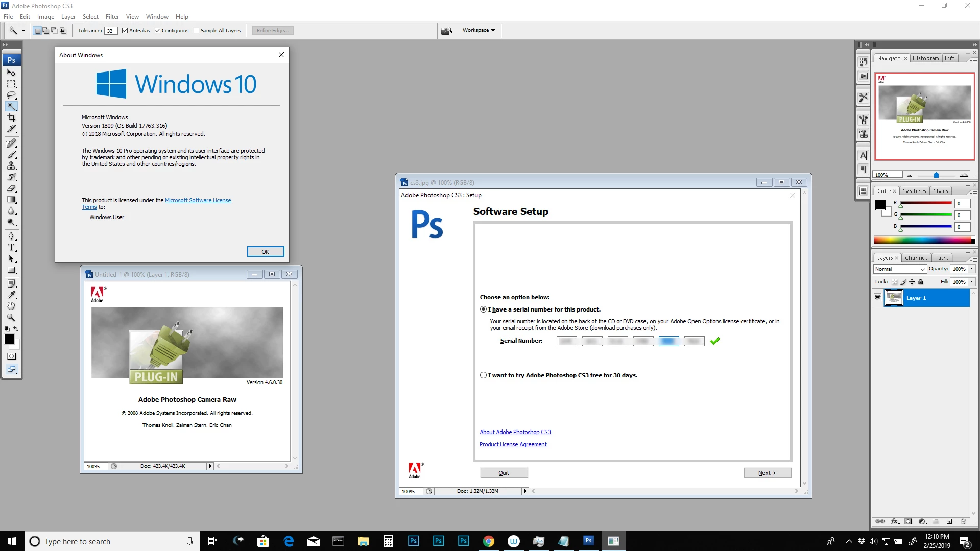Click the Add layer style fx icon
980x551 pixels.
click(x=894, y=521)
